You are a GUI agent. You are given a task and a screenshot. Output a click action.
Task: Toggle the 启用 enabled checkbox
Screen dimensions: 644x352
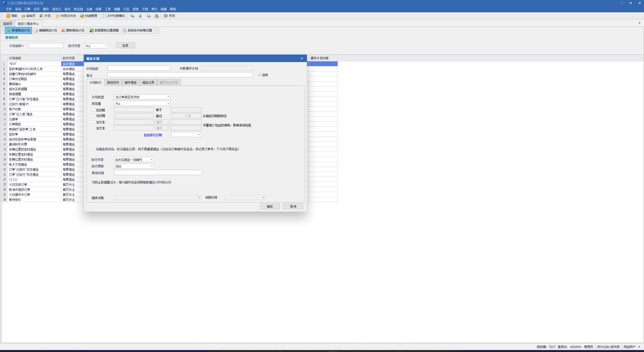click(x=260, y=75)
